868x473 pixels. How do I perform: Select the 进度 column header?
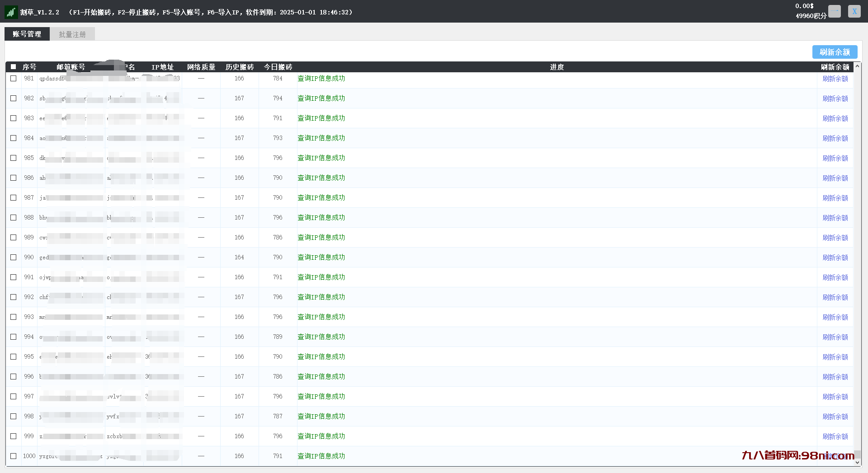[557, 67]
